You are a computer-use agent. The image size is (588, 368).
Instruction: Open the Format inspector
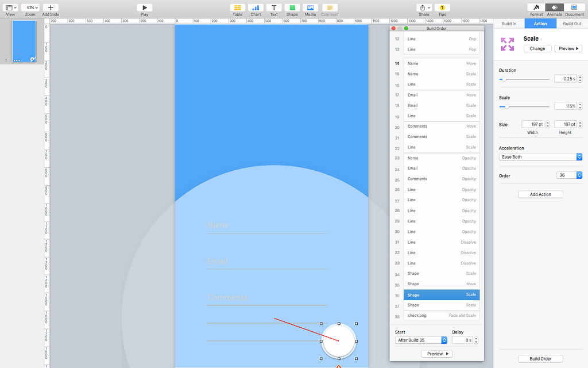[x=536, y=7]
